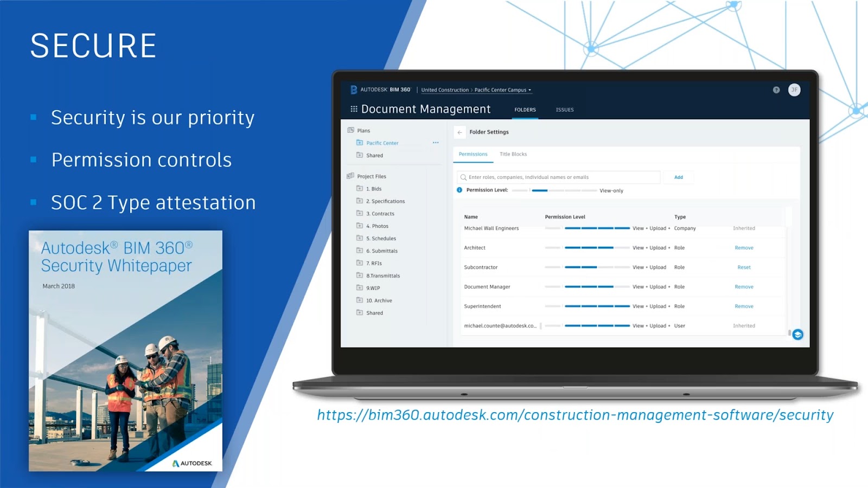Click the Document Manager name cell
This screenshot has width=868, height=488.
(x=487, y=287)
